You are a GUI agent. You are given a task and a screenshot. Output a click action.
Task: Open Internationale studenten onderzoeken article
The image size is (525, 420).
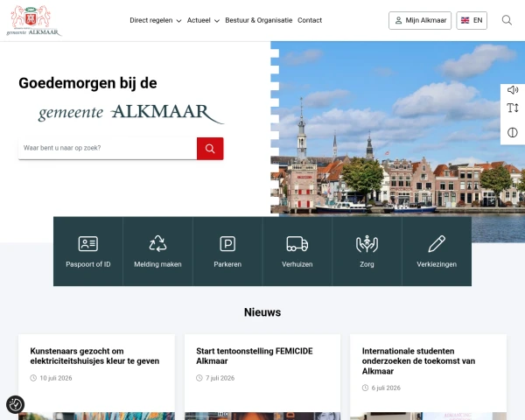tap(418, 361)
